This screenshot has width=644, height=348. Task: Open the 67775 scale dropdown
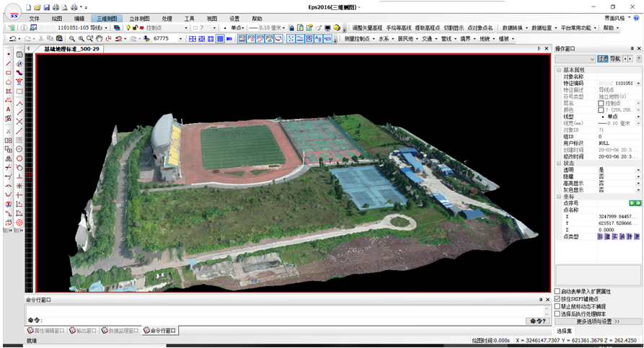tap(180, 39)
